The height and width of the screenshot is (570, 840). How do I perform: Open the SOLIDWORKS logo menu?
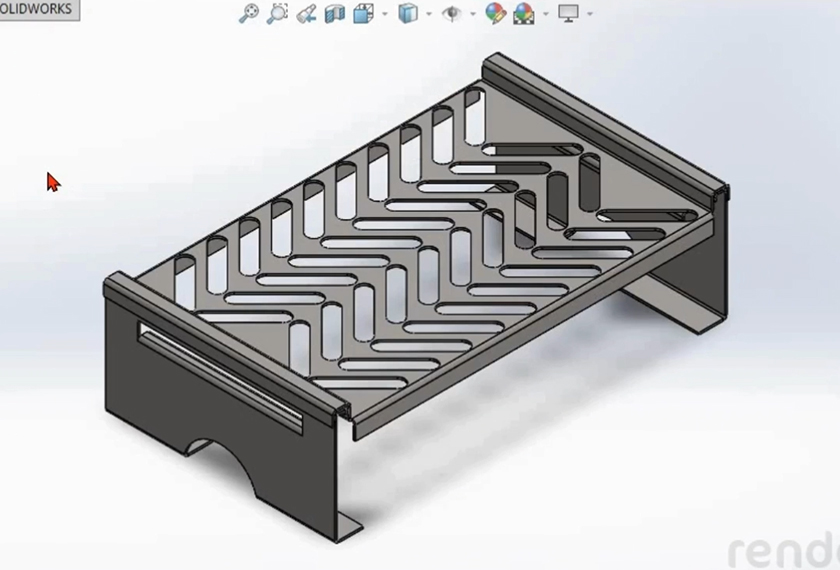coord(38,9)
